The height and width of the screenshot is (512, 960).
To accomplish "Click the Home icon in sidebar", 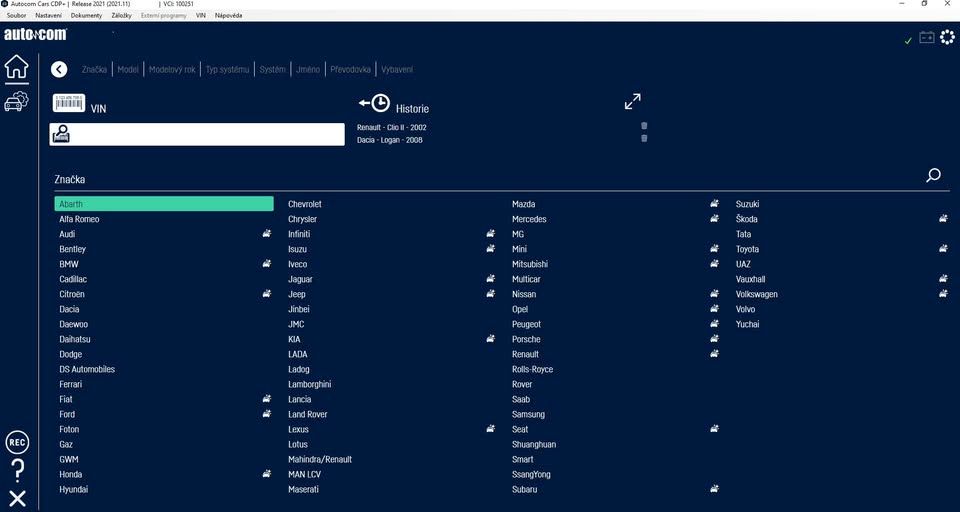I will tap(16, 67).
